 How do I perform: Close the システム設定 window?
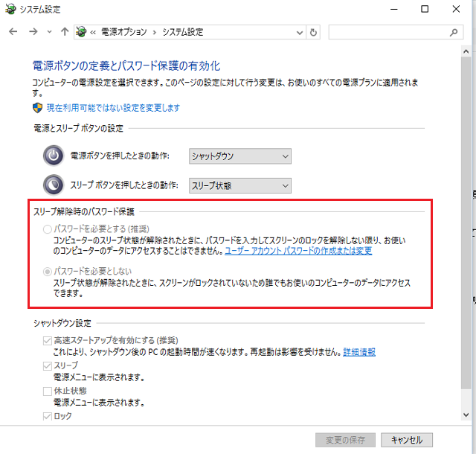tap(456, 9)
